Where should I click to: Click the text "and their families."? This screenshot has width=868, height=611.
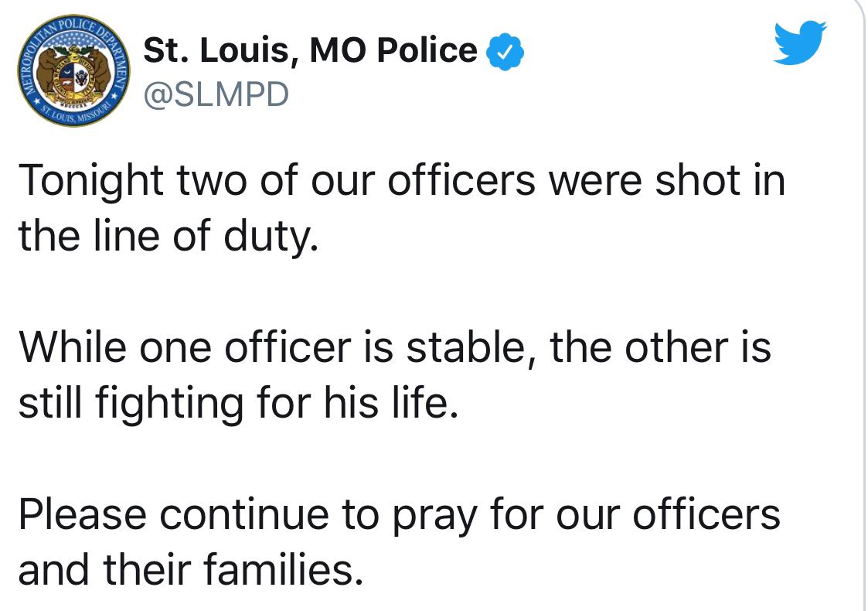189,570
